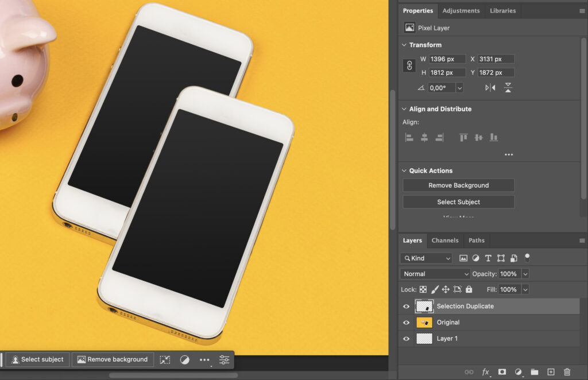Toggle the width-height link chain icon
The height and width of the screenshot is (380, 588).
[409, 65]
